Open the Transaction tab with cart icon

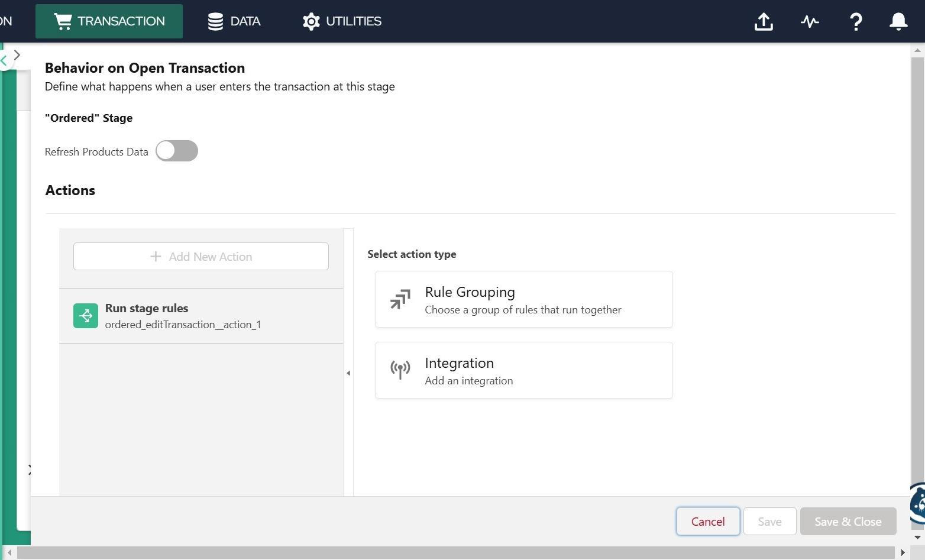point(109,21)
